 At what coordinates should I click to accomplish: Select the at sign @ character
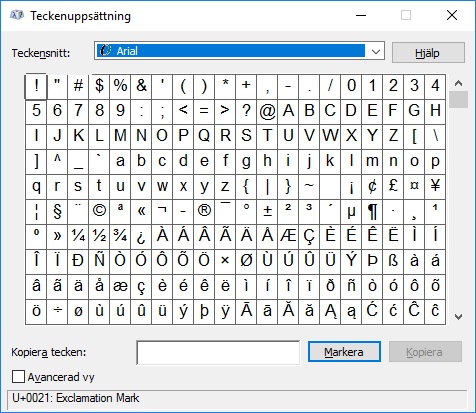(267, 112)
